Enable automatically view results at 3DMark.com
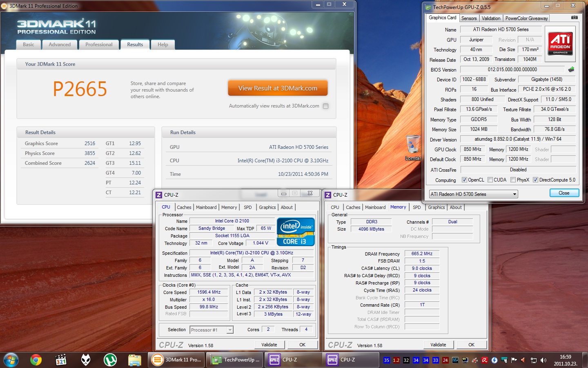The width and height of the screenshot is (588, 368). click(325, 106)
